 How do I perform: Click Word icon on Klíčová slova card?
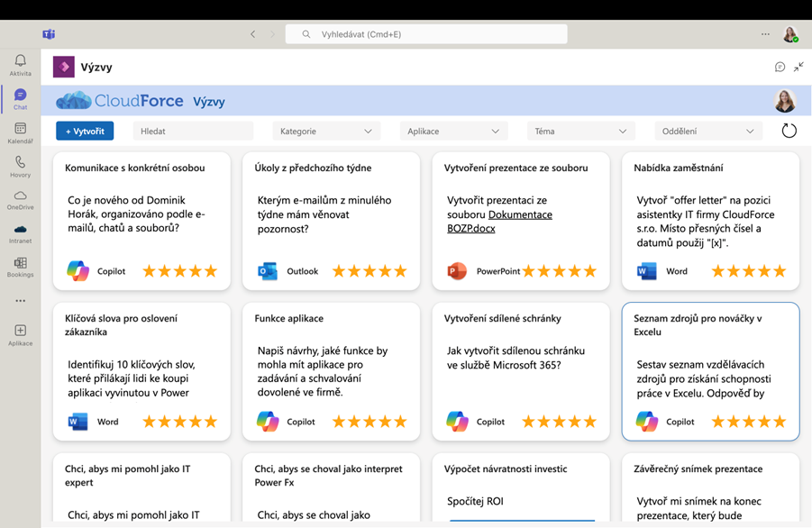tap(78, 422)
